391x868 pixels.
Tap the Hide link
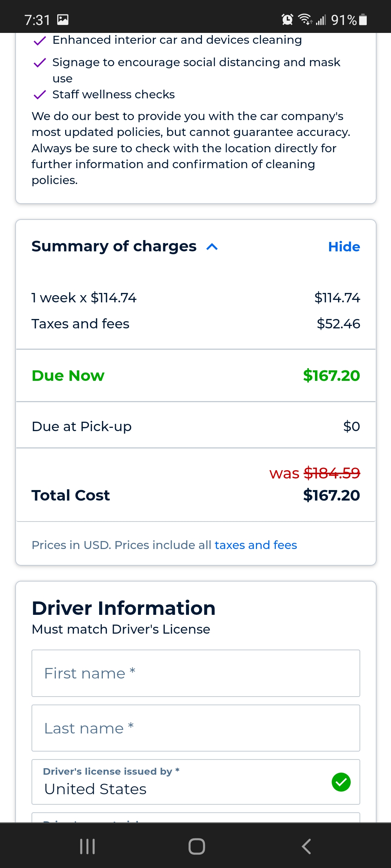pyautogui.click(x=344, y=247)
